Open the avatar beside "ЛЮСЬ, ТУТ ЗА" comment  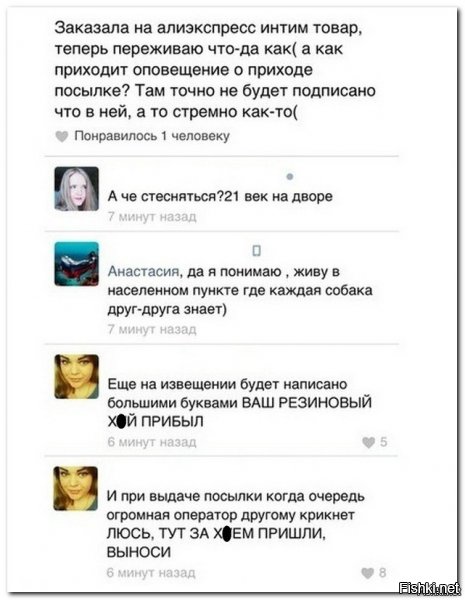coord(76,488)
